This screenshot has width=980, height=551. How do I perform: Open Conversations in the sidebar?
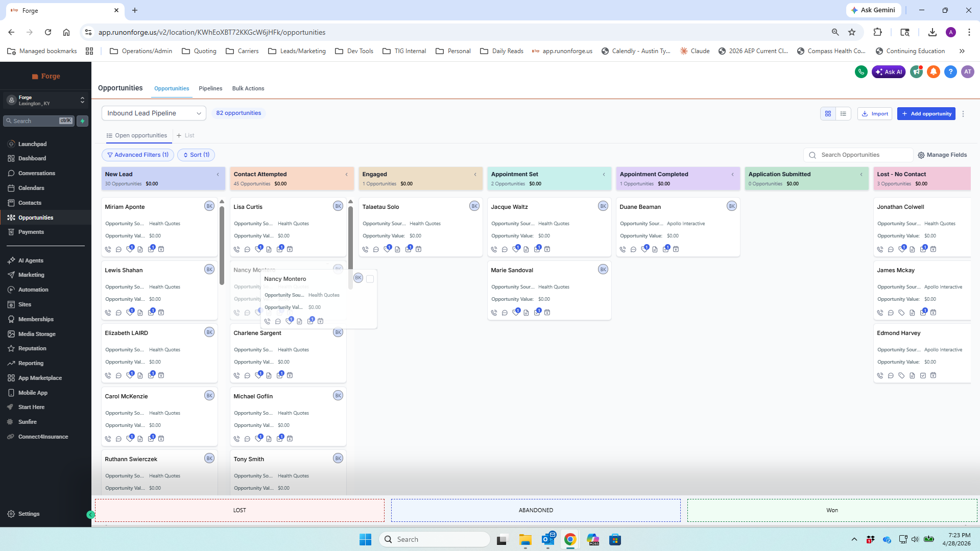click(x=37, y=173)
